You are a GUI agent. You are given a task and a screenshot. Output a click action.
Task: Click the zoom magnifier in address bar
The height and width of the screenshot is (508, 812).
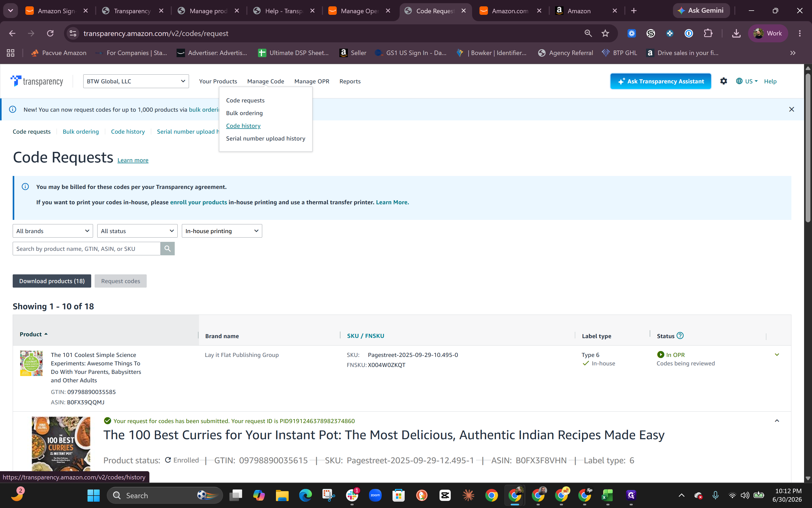(588, 33)
